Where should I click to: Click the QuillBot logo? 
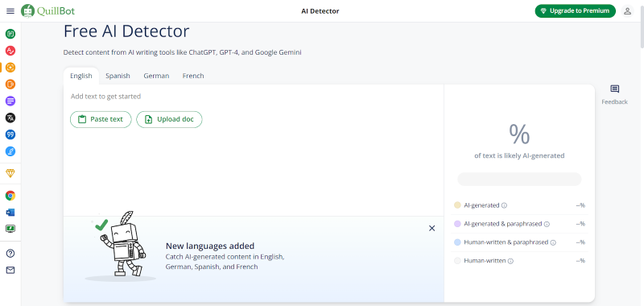(48, 11)
